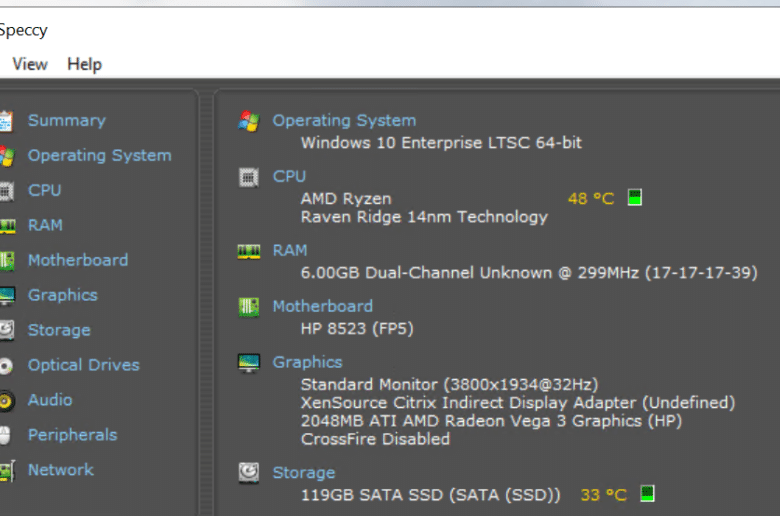Select the RAM icon in the sidebar
Viewport: 780px width, 516px height.
[7, 226]
